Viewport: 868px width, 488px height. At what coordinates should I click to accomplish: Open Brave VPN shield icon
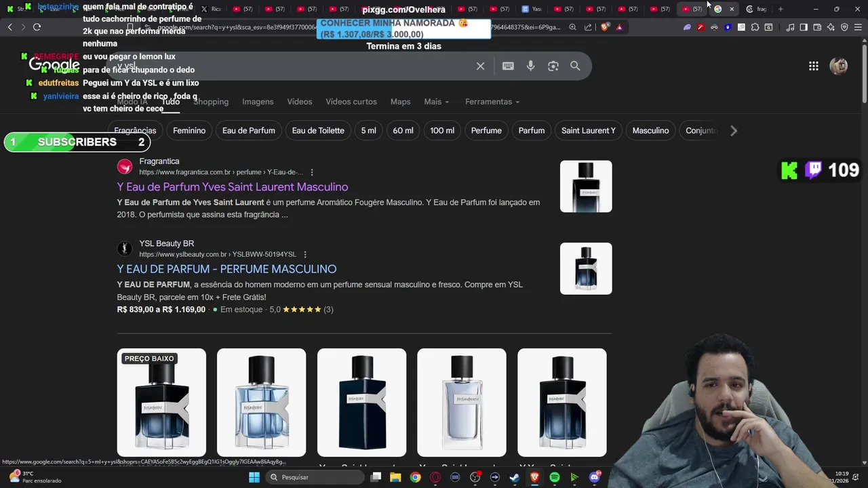(x=844, y=27)
